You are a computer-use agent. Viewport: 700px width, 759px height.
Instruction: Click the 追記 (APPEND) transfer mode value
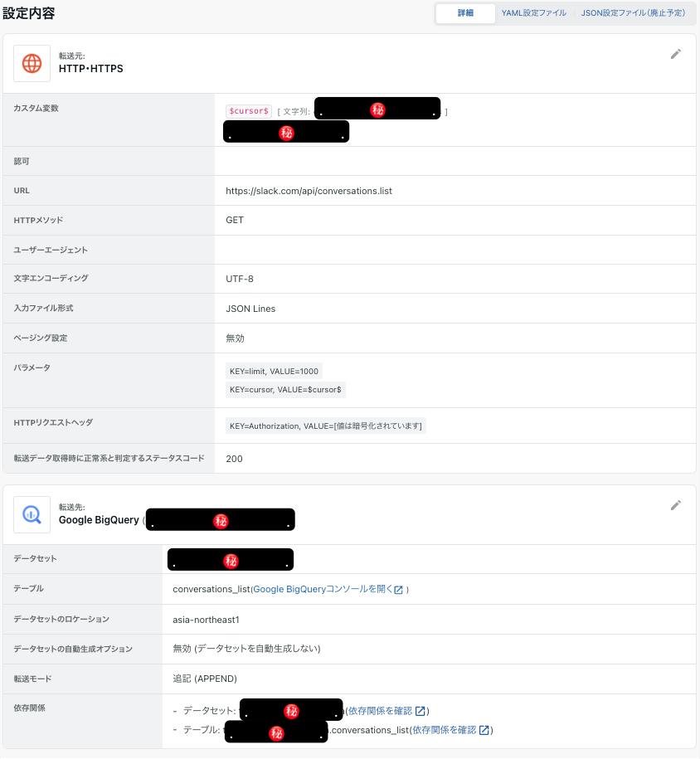point(205,679)
